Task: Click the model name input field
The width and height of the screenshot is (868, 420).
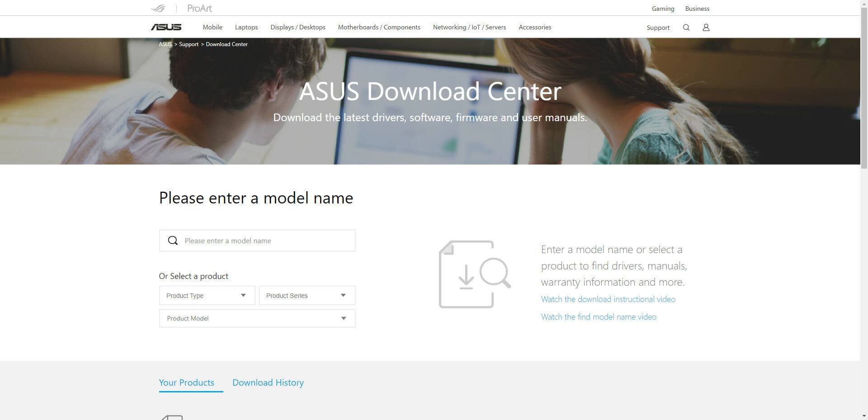Action: coord(267,241)
